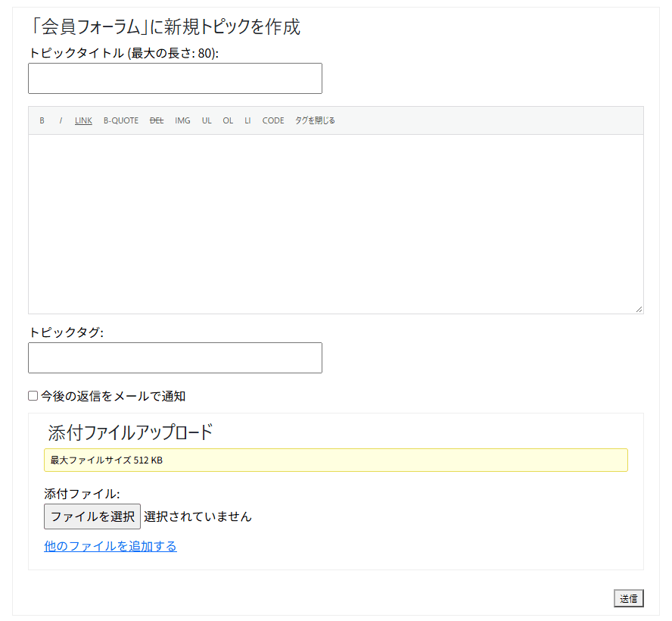Viewport: 672px width, 621px height.
Task: Click inside the topic body text area
Action: point(335,224)
